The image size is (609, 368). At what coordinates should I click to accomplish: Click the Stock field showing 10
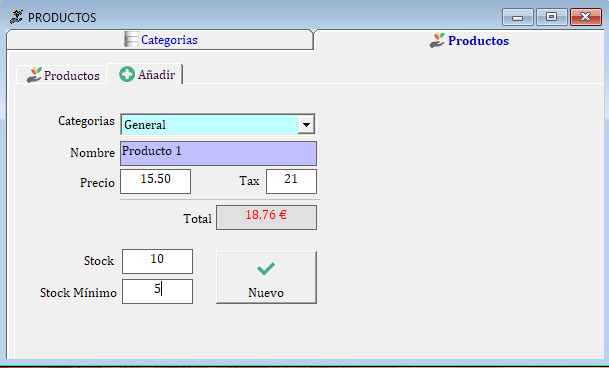click(x=157, y=261)
